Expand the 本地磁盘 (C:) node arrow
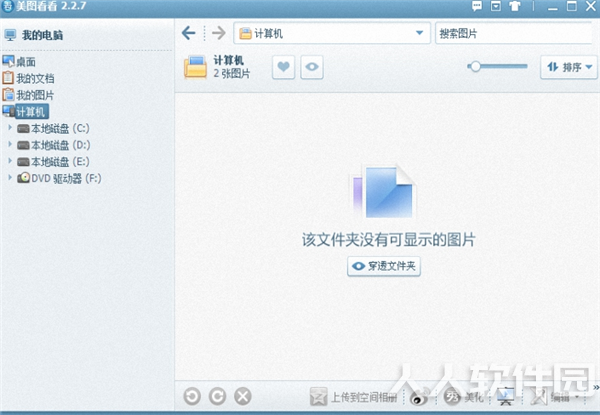This screenshot has height=415, width=600. point(10,127)
